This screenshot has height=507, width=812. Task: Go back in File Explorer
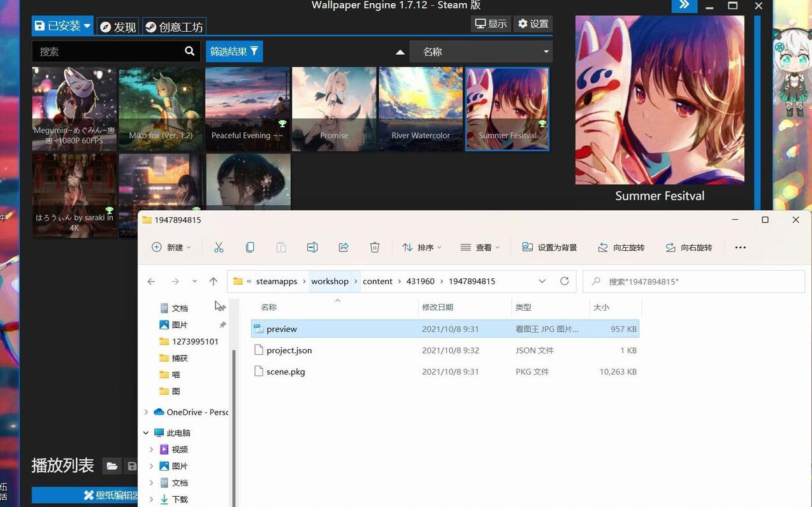coord(151,281)
